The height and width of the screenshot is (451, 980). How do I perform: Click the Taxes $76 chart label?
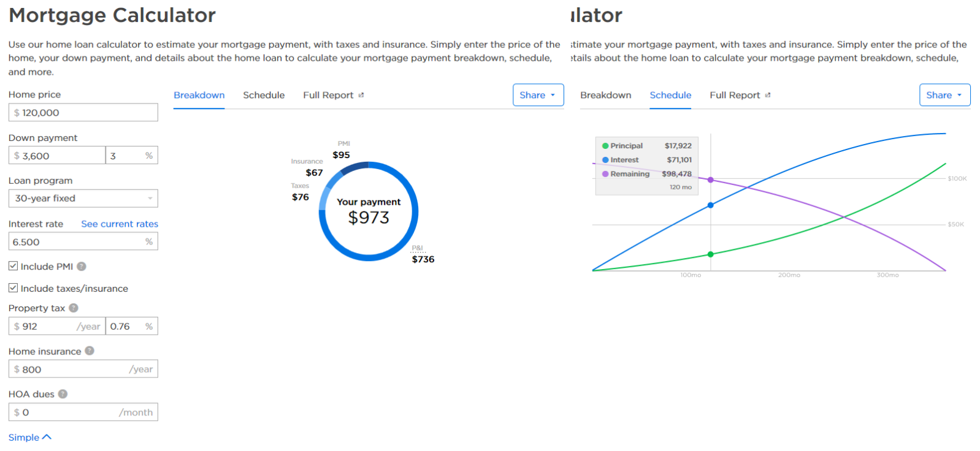pyautogui.click(x=300, y=192)
